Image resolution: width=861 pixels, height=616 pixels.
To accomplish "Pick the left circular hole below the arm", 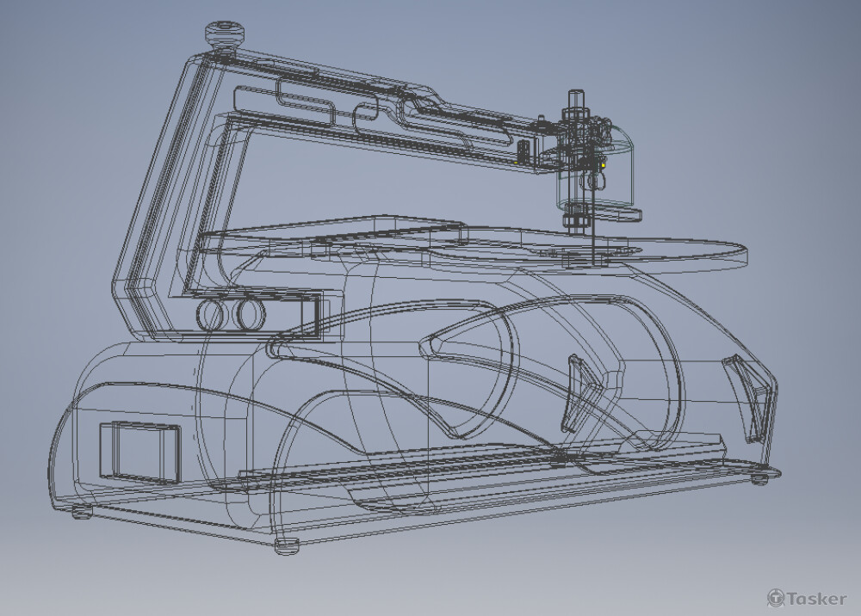I will pos(211,314).
